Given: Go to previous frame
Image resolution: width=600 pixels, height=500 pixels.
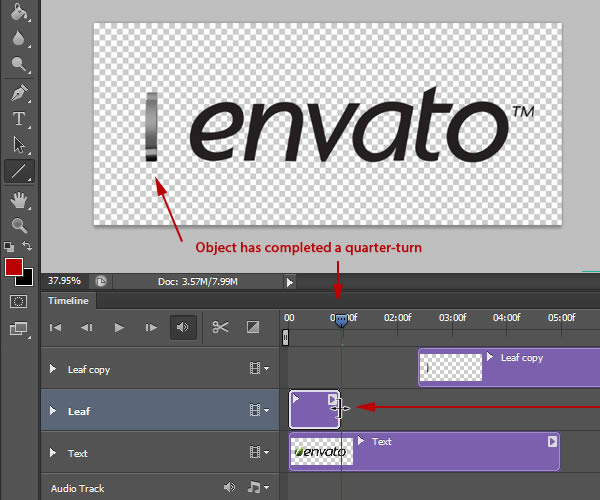Looking at the screenshot, I should pyautogui.click(x=86, y=327).
